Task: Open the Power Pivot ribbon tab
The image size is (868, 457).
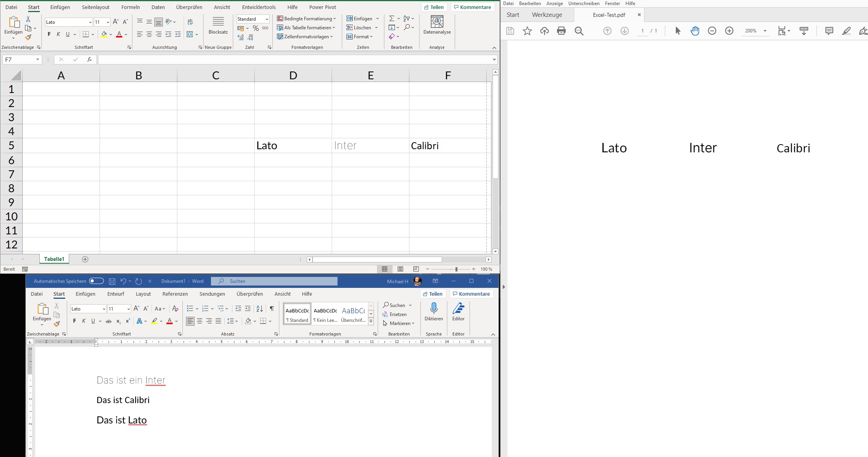Action: point(322,7)
